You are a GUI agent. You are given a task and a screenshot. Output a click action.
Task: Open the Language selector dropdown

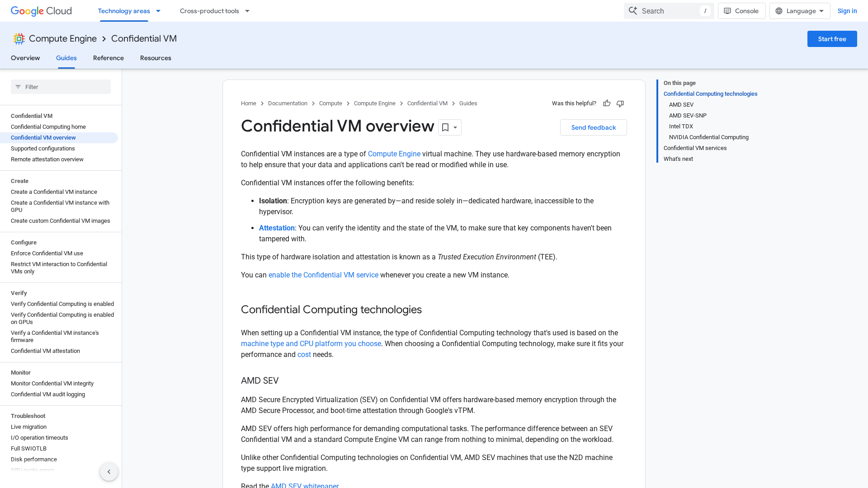pos(800,11)
